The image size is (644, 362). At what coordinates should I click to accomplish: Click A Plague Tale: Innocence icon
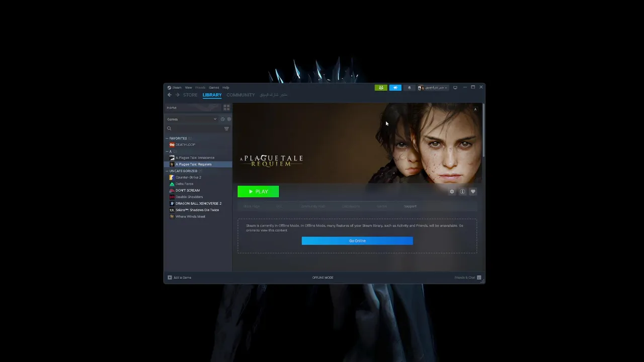pos(172,158)
